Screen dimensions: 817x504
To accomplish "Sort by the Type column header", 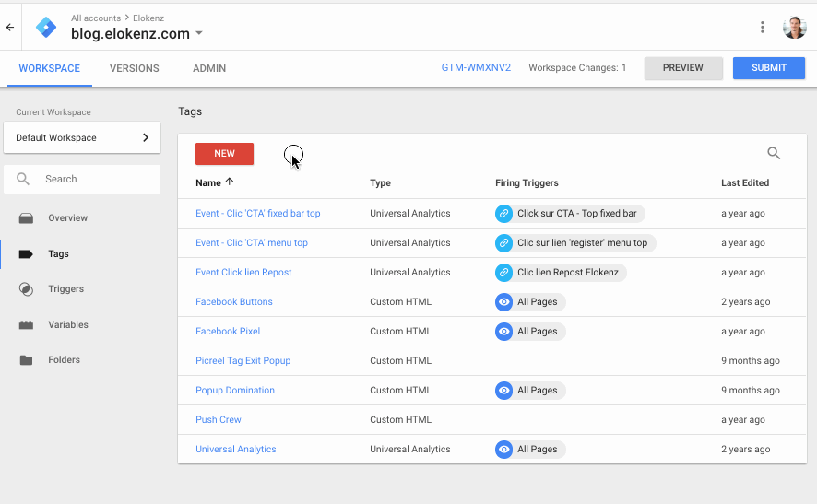I will (x=380, y=182).
